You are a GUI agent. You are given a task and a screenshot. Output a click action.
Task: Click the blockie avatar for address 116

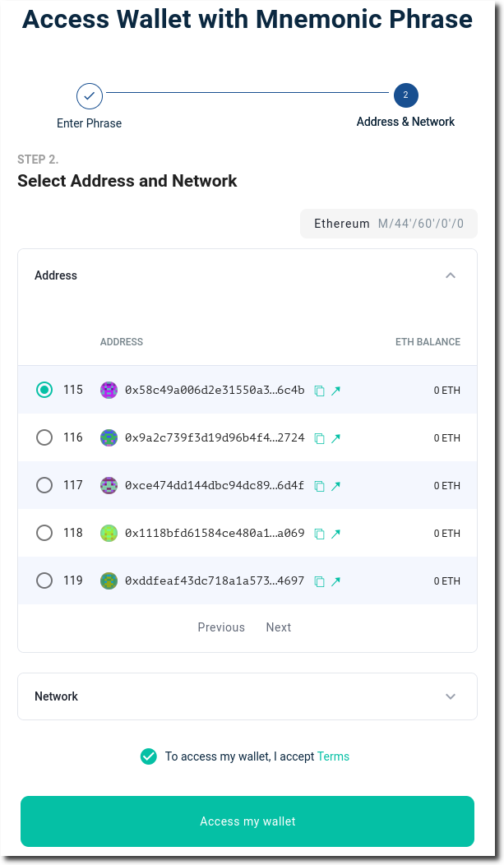[x=109, y=438]
